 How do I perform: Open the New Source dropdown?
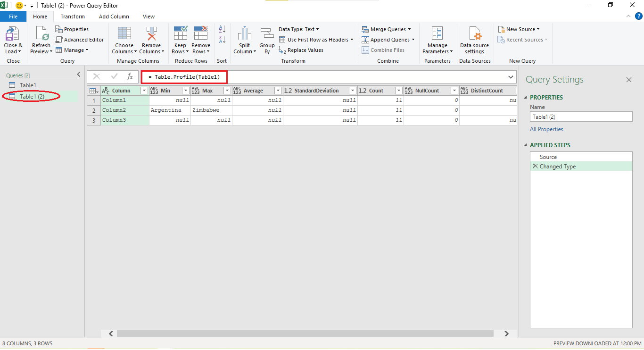coord(519,29)
